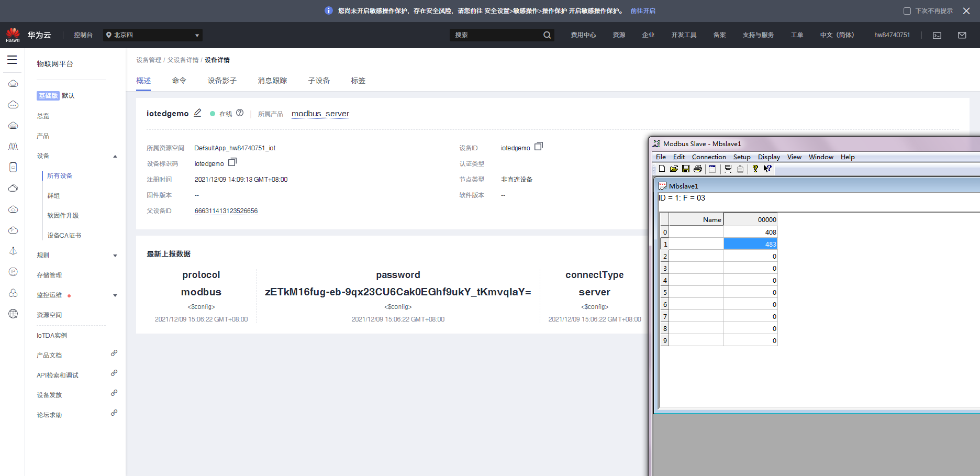Go to 父设备详情 in the breadcrumb
Viewport: 980px width, 476px height.
[183, 60]
